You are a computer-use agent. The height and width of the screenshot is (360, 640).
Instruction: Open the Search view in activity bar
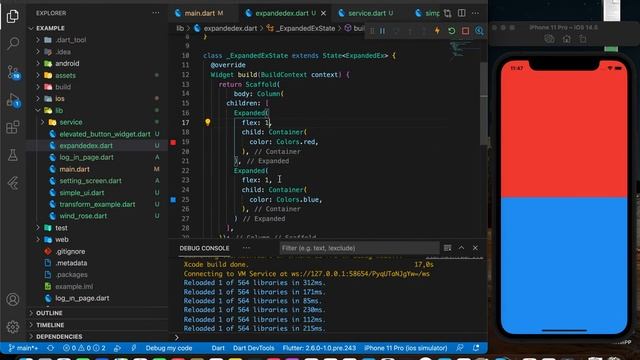tap(13, 43)
